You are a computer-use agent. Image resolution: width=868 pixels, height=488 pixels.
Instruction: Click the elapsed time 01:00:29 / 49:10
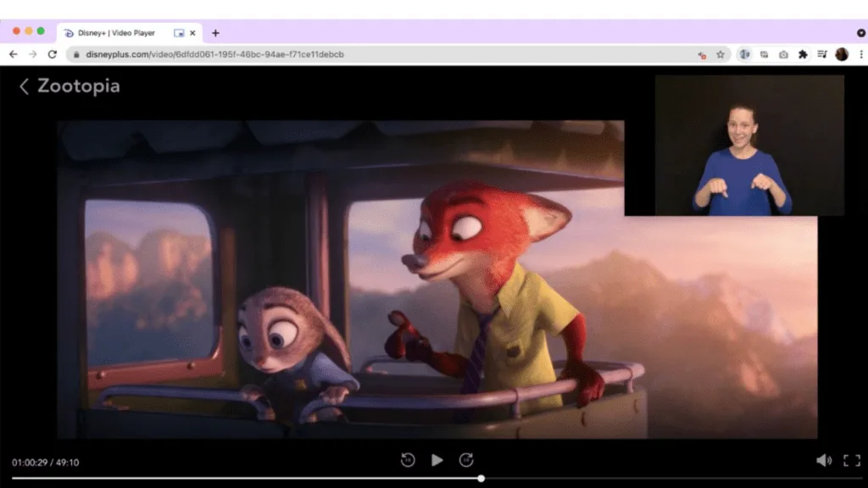point(46,463)
